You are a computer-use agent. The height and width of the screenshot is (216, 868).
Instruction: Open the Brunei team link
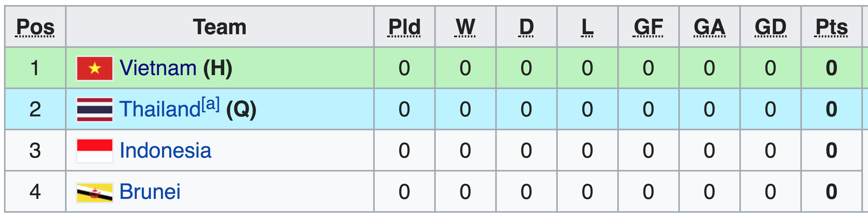[150, 192]
